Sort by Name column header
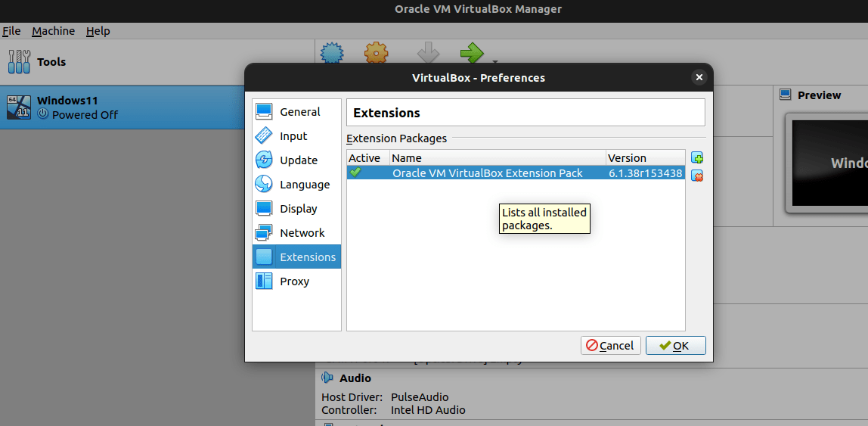 tap(498, 158)
